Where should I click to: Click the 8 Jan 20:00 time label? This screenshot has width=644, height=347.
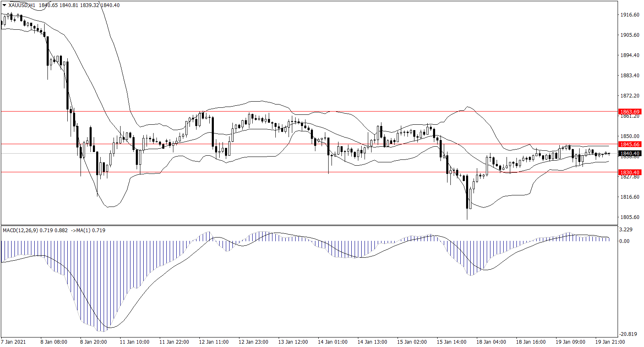[93, 342]
